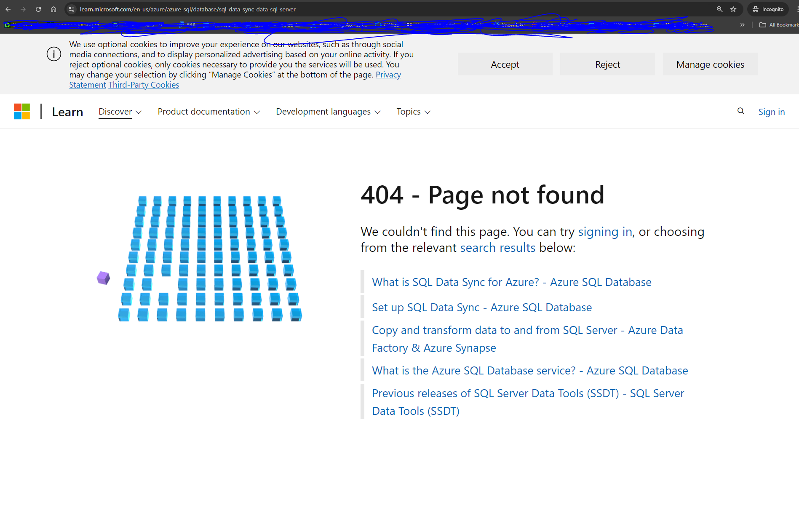This screenshot has height=532, width=799.
Task: Reject optional cookies
Action: pyautogui.click(x=607, y=64)
